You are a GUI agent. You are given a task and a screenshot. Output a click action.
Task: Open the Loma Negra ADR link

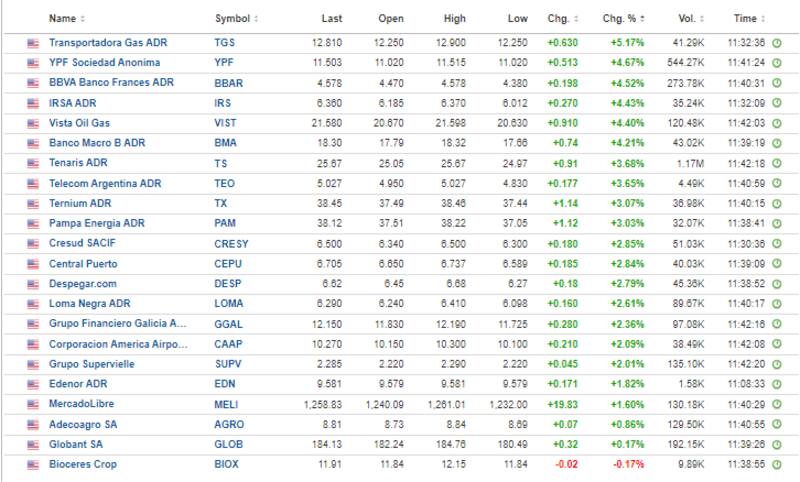click(x=90, y=304)
